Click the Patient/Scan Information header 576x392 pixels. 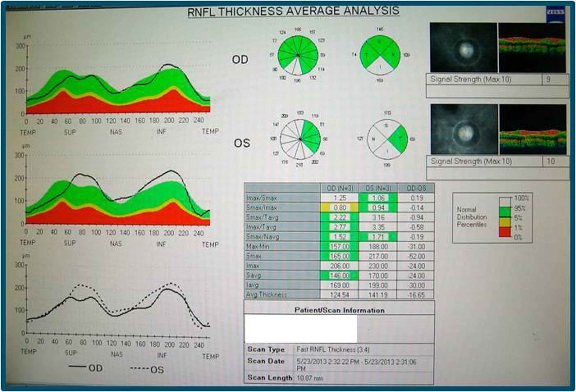pyautogui.click(x=339, y=310)
